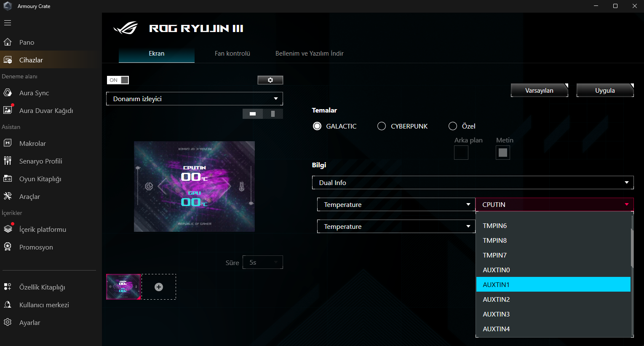Click the İçerik platformu layers icon
644x346 pixels.
(x=8, y=229)
